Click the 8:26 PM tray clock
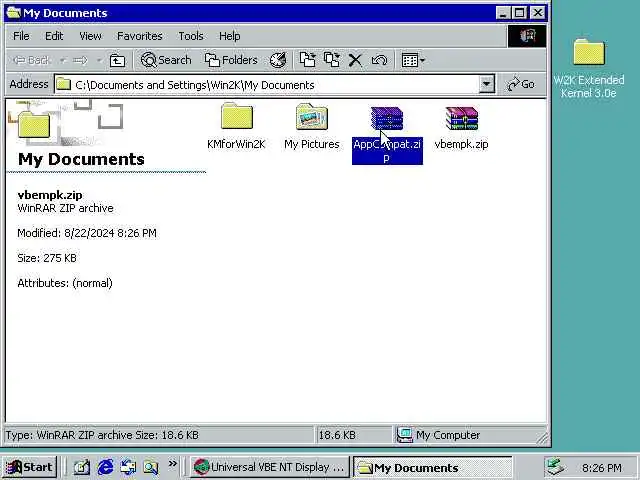Image resolution: width=640 pixels, height=480 pixels. pos(602,467)
